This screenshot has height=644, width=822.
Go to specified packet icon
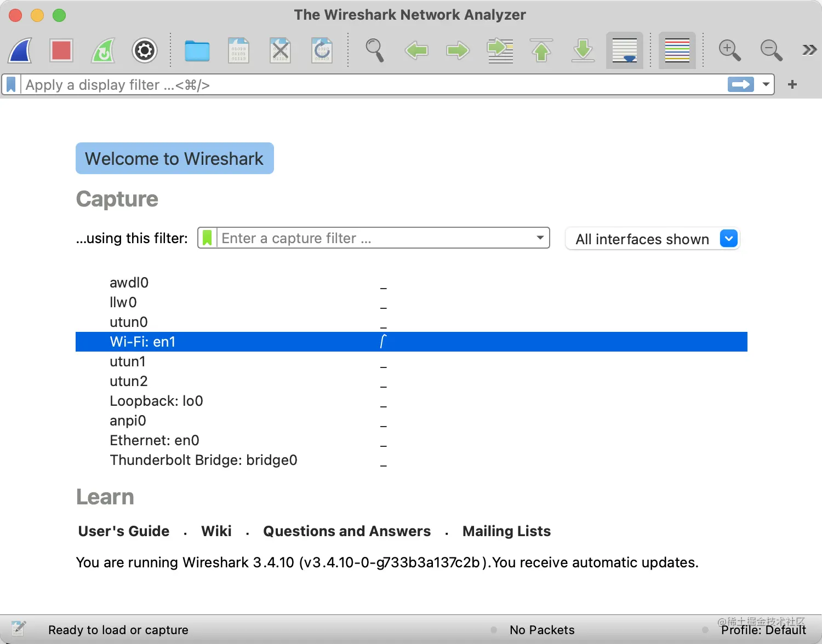[x=500, y=50]
